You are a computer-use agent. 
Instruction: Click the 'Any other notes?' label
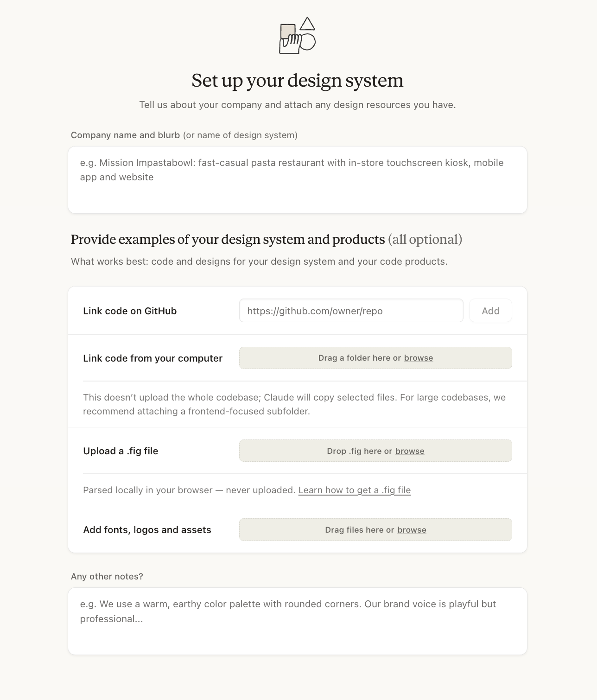(x=107, y=576)
